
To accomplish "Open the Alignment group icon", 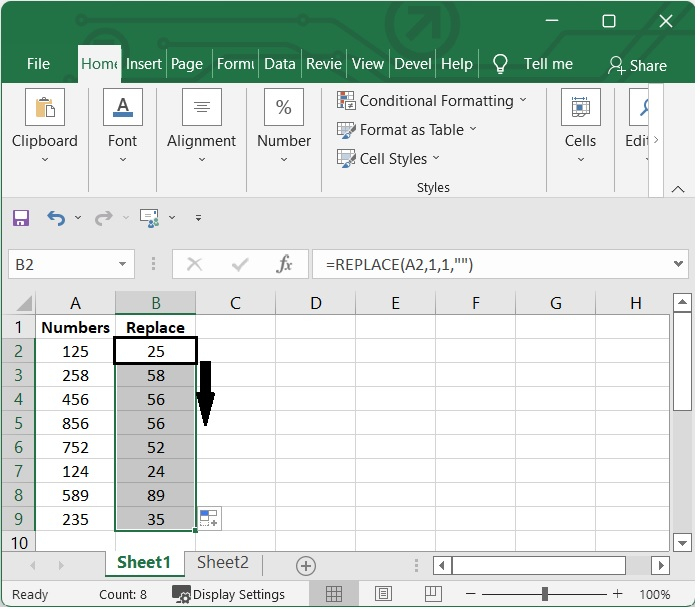I will [202, 107].
